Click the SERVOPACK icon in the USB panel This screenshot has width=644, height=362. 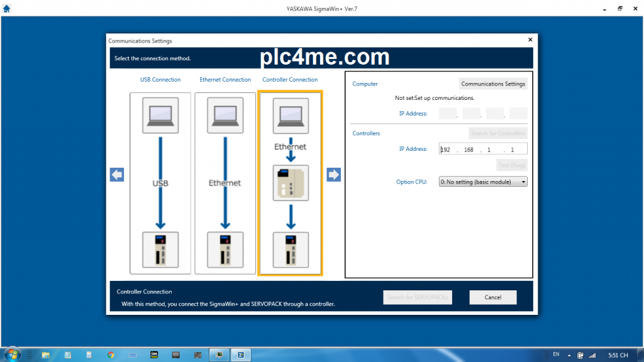pyautogui.click(x=160, y=250)
